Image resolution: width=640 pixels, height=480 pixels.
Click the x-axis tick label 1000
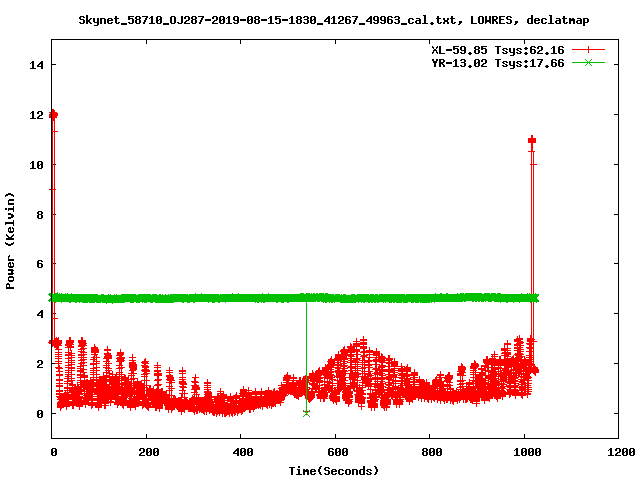[x=527, y=452]
